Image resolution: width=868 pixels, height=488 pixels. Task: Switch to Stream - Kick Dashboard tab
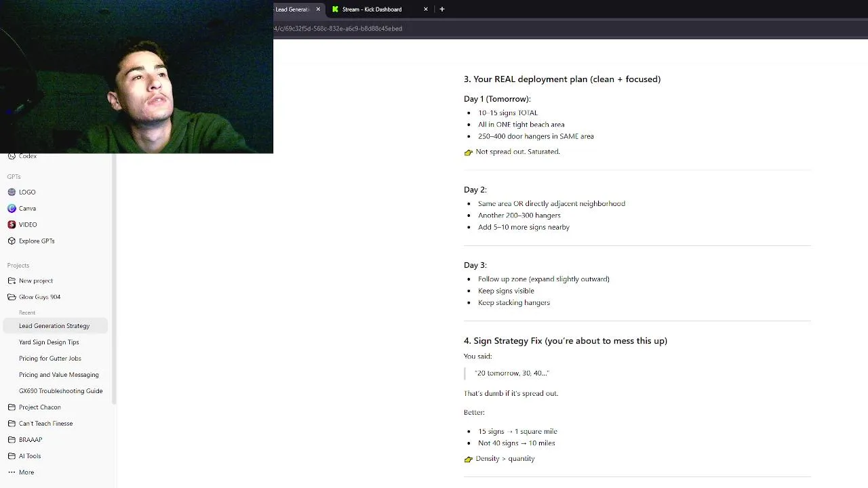pyautogui.click(x=380, y=9)
